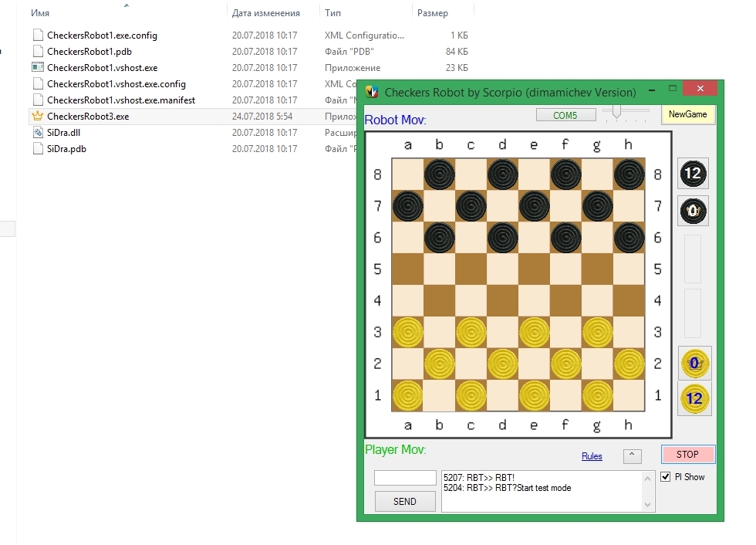
Task: Click the black king counter icon
Action: coord(693,210)
